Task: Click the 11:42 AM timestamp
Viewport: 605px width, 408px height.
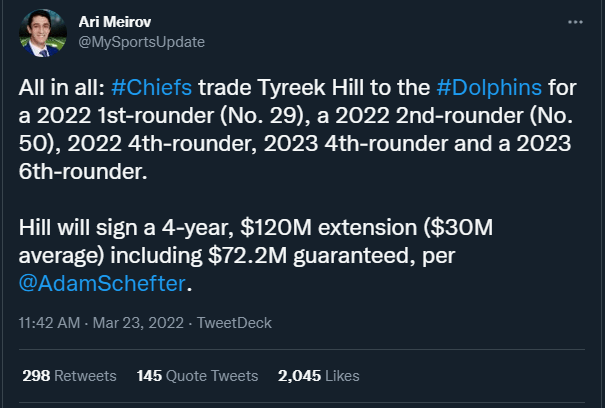Action: tap(51, 323)
